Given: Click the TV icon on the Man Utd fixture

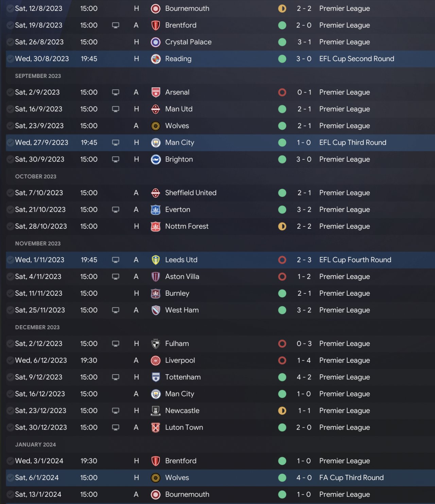Looking at the screenshot, I should coord(116,109).
